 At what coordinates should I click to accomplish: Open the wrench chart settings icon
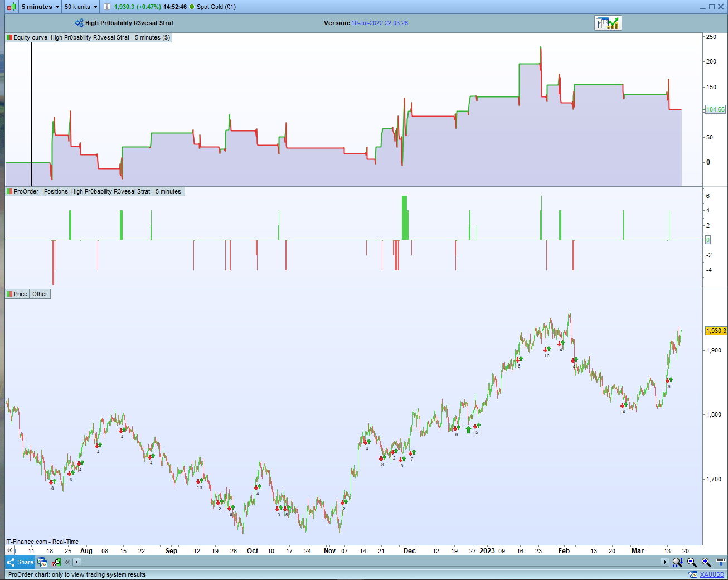coord(56,562)
